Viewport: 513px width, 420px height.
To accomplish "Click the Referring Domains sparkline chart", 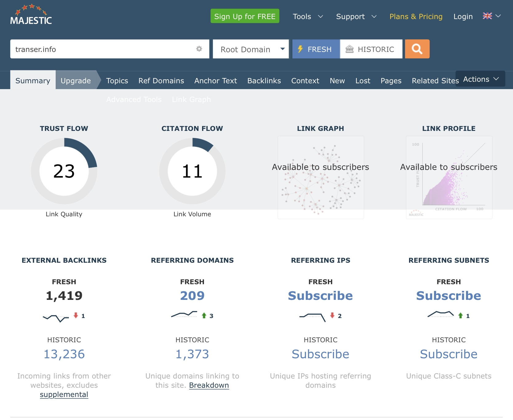I will click(184, 314).
